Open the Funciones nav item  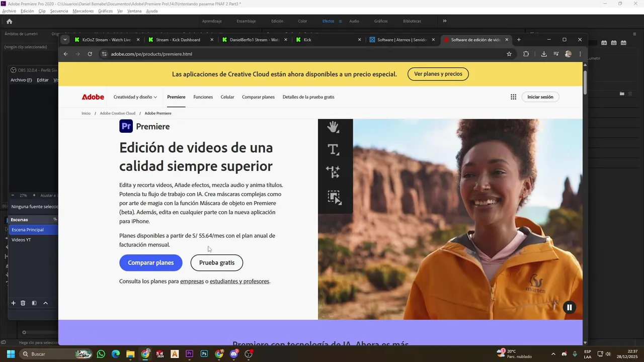coord(203,97)
